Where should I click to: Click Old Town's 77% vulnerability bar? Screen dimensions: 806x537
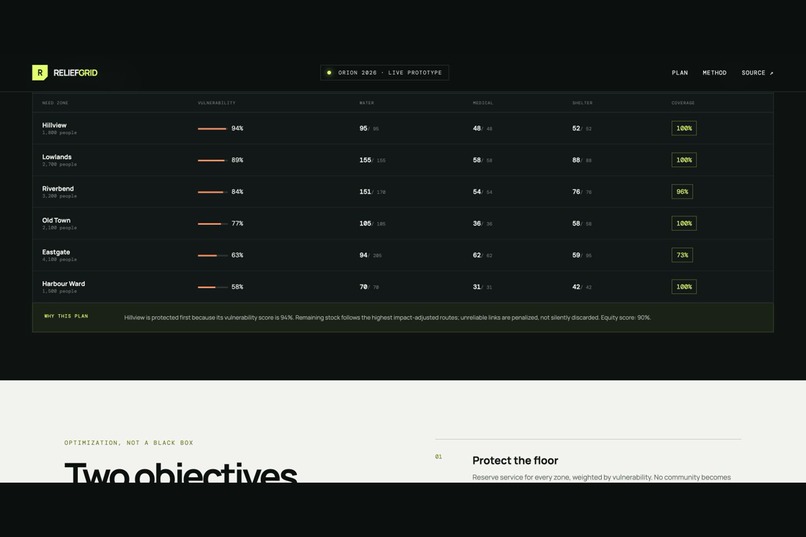coord(213,224)
